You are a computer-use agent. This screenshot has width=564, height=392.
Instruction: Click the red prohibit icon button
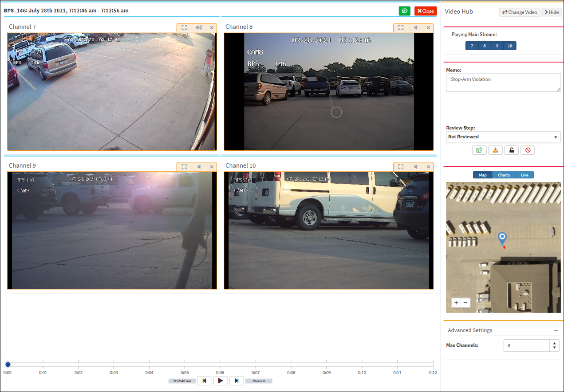pos(528,150)
